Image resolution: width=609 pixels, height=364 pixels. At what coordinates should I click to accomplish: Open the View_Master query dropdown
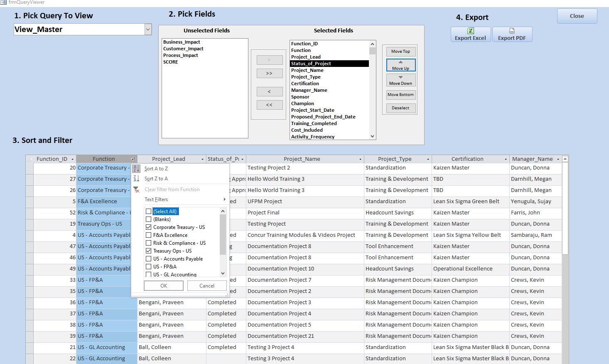click(x=148, y=29)
